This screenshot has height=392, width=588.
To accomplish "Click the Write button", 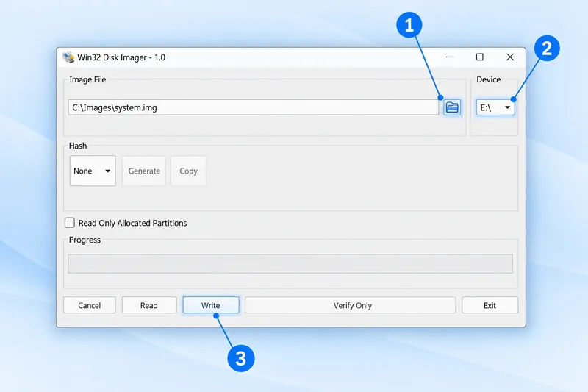I will point(211,305).
